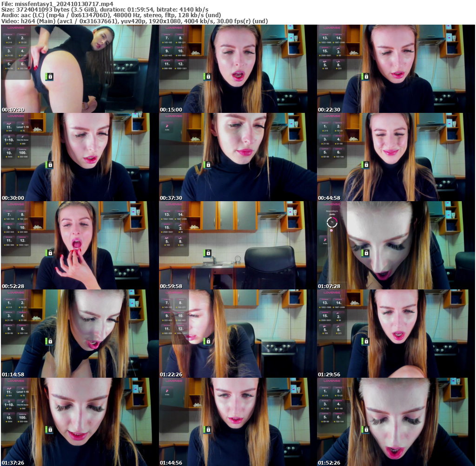476x466 pixels.
Task: Click the Lovense logo on the 00:30:00 thumbnail
Action: click(x=15, y=116)
